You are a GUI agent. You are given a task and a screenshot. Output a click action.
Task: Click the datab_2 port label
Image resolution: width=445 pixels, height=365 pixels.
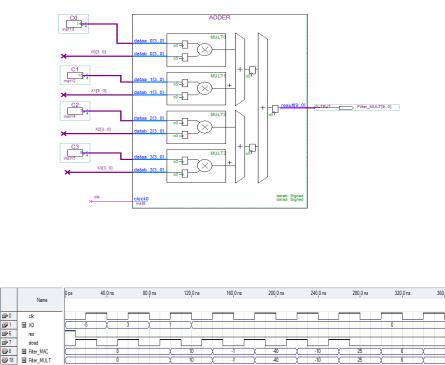pyautogui.click(x=149, y=131)
